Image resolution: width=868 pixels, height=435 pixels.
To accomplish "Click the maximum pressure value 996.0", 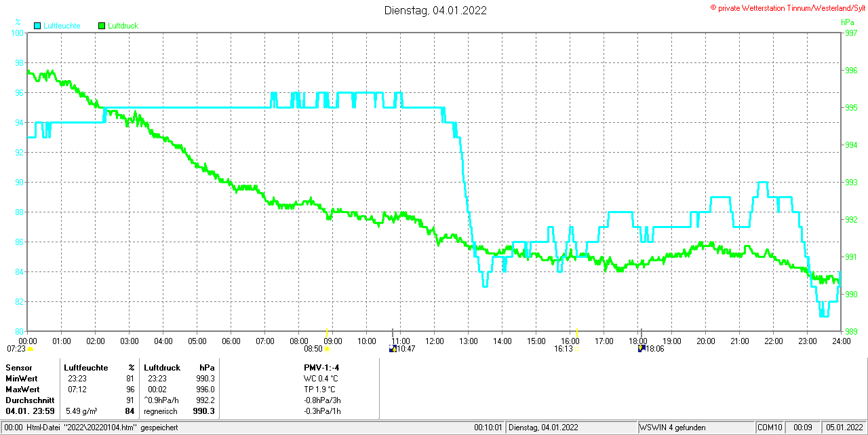I will coord(205,390).
